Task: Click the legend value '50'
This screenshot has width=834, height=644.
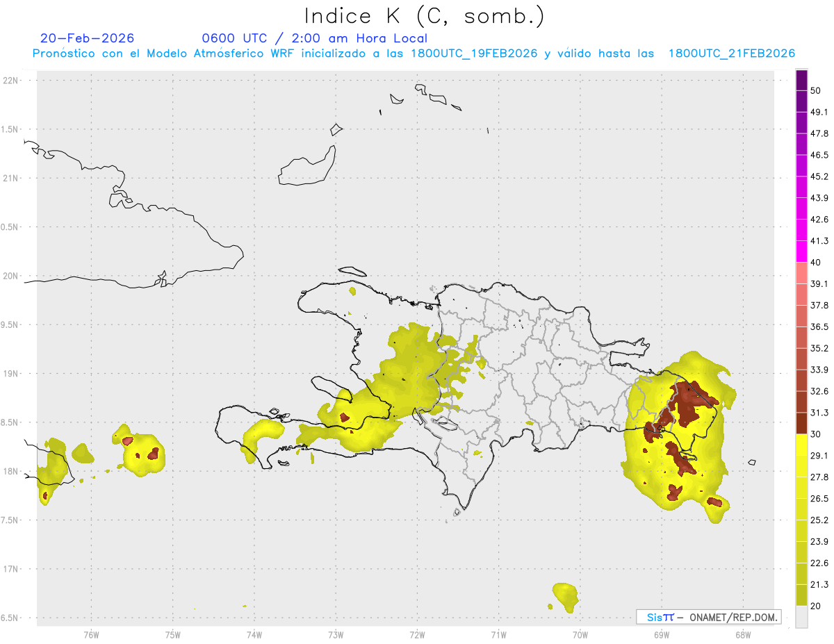Action: (817, 91)
